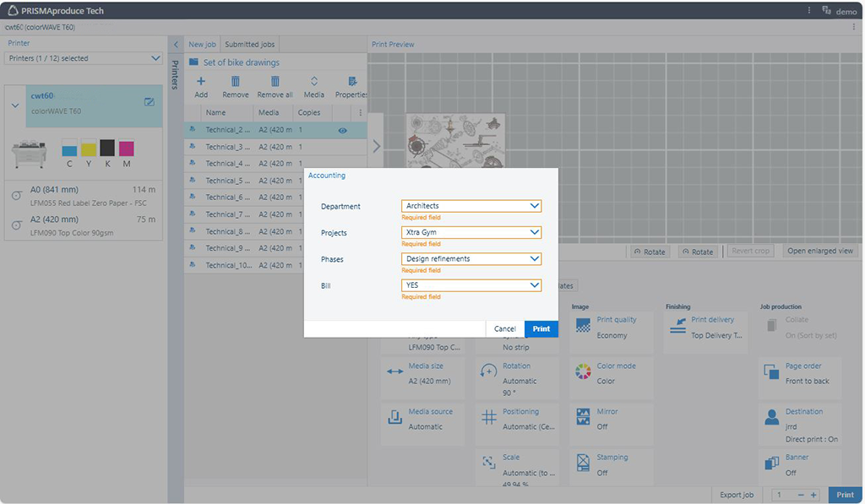Open the Stamping setting tile
The image size is (865, 504).
(x=612, y=464)
